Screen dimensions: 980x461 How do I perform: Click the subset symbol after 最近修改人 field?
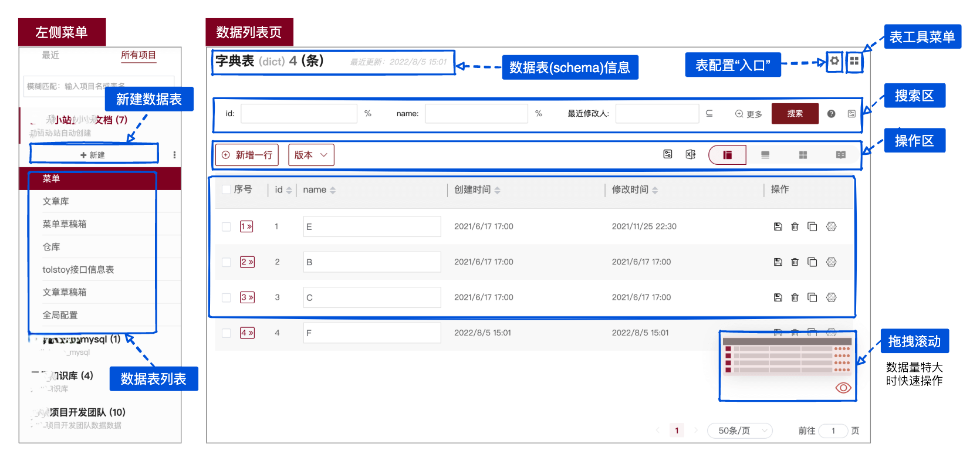coord(709,113)
